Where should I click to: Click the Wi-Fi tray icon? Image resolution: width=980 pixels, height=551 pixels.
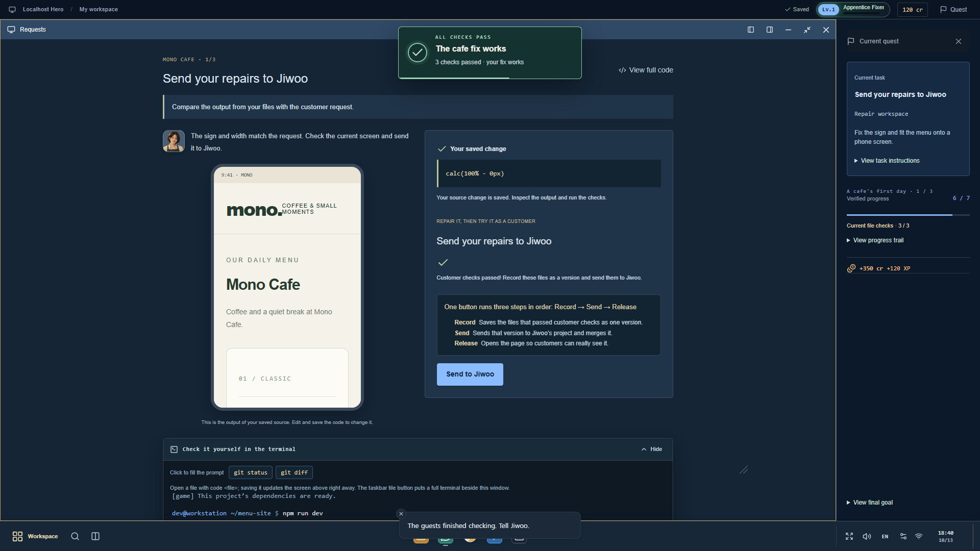pyautogui.click(x=919, y=536)
